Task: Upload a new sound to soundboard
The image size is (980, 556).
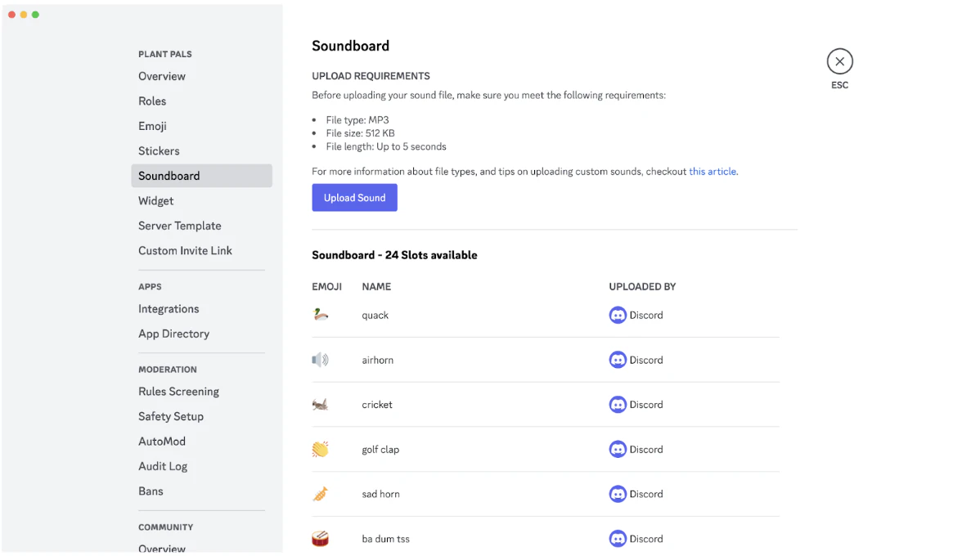Action: [x=354, y=197]
